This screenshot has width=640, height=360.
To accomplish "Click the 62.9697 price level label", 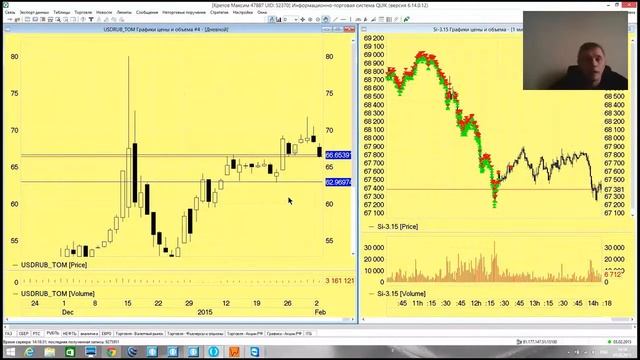I will click(x=338, y=182).
